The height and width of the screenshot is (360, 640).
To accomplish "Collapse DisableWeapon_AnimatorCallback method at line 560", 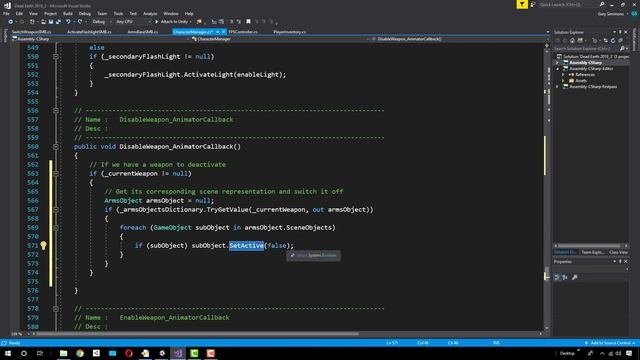I will (x=56, y=147).
